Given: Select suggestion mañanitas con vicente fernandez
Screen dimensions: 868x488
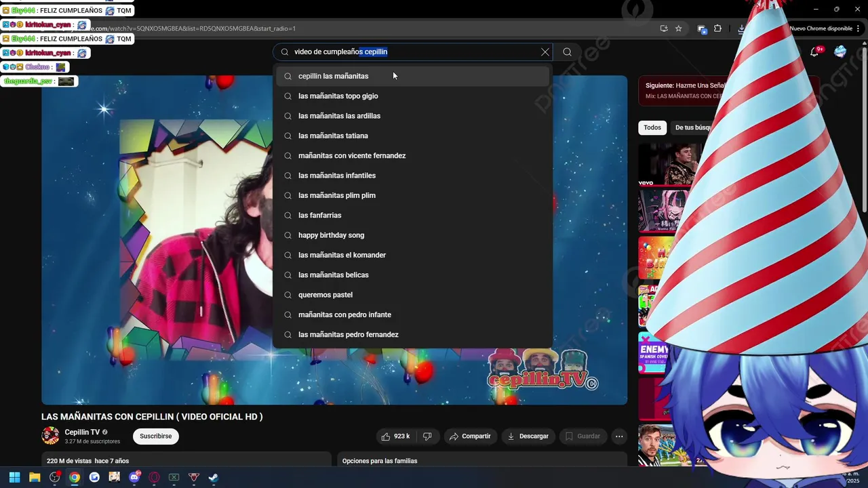Looking at the screenshot, I should [x=412, y=156].
